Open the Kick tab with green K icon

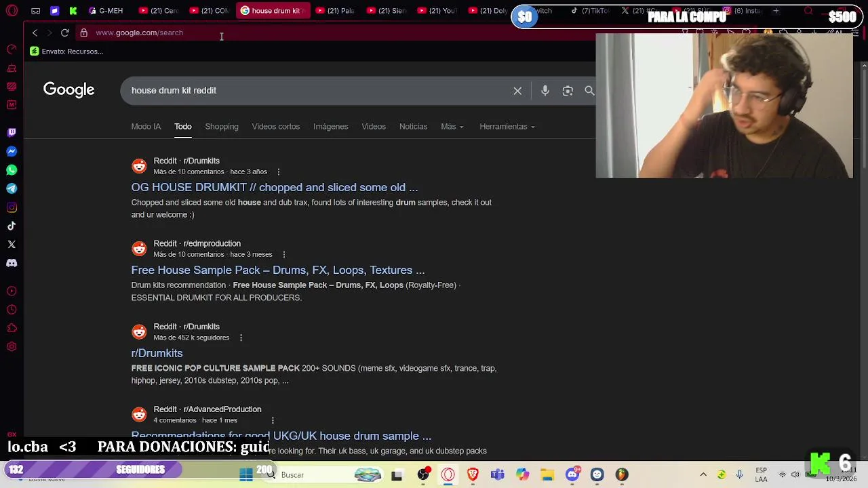point(73,11)
